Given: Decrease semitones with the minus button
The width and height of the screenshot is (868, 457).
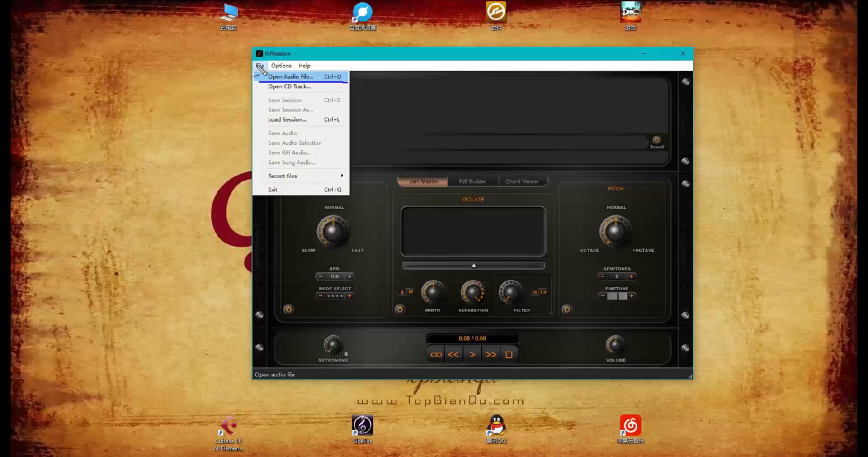Looking at the screenshot, I should click(x=603, y=276).
